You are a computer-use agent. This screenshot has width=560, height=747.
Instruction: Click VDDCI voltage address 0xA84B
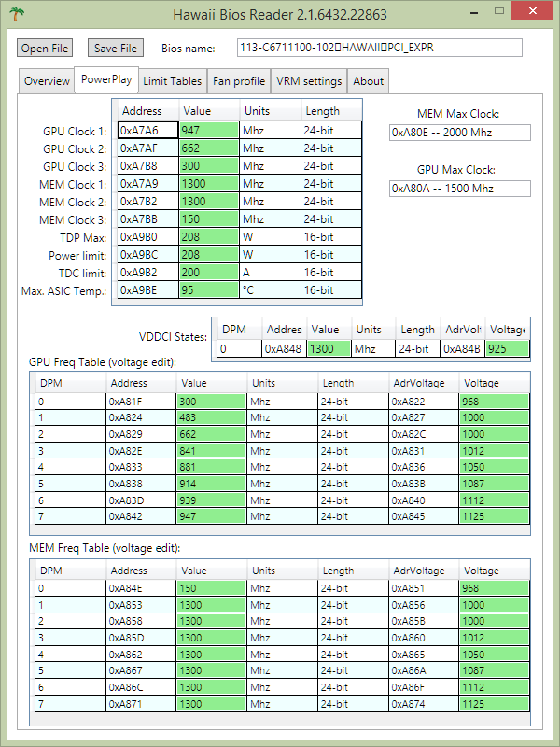pos(462,348)
